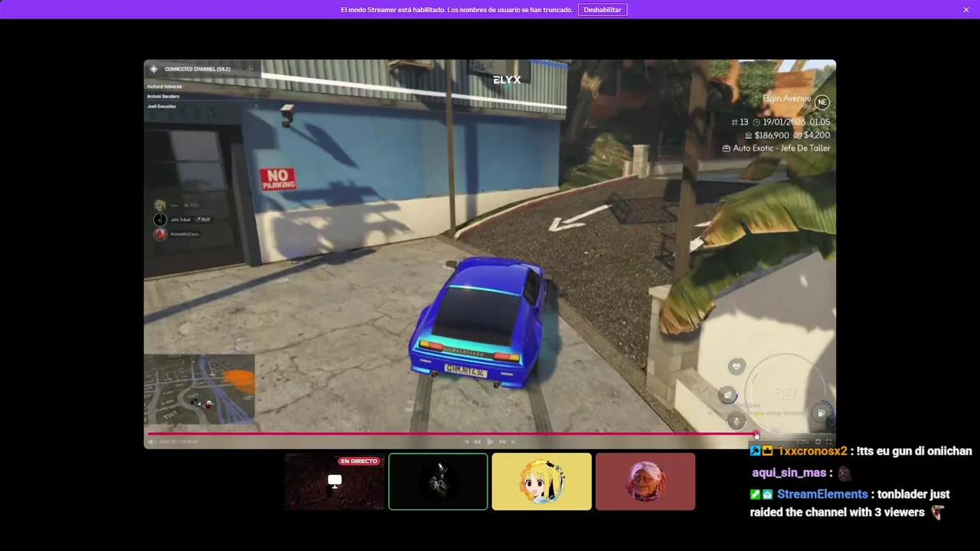Image resolution: width=980 pixels, height=551 pixels.
Task: Click the '$186,900' bank balance text
Action: (772, 135)
